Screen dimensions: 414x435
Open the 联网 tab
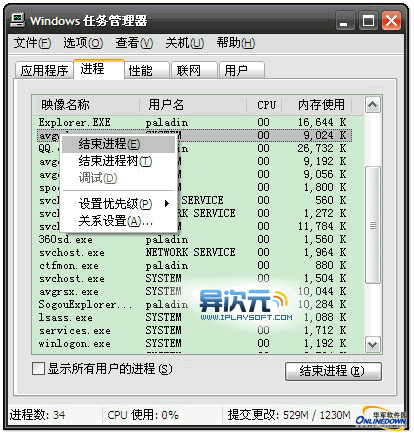(x=194, y=70)
